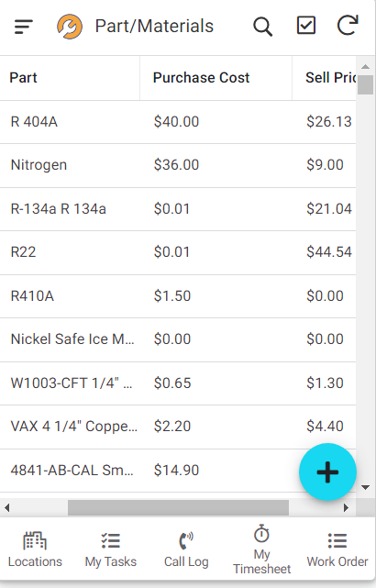376x588 pixels.
Task: Click the orange wrench Part/Materials logo
Action: 70,27
